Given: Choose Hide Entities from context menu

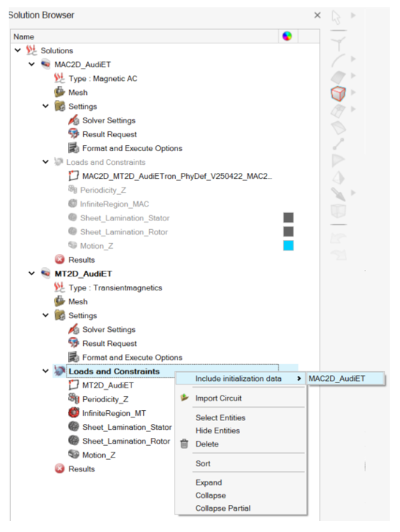Looking at the screenshot, I should pyautogui.click(x=218, y=431).
